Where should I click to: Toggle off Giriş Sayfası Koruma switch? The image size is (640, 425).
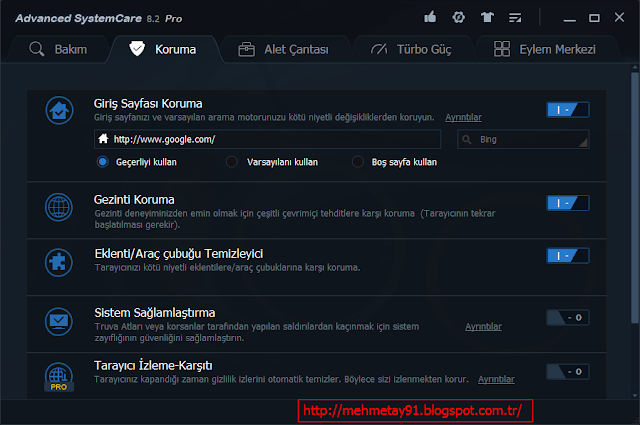[x=568, y=110]
